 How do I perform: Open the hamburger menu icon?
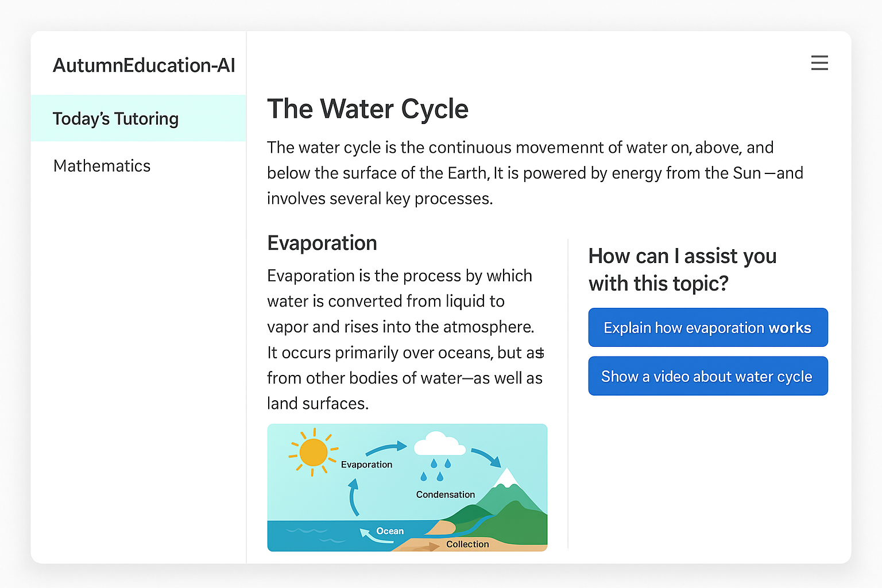pyautogui.click(x=819, y=63)
